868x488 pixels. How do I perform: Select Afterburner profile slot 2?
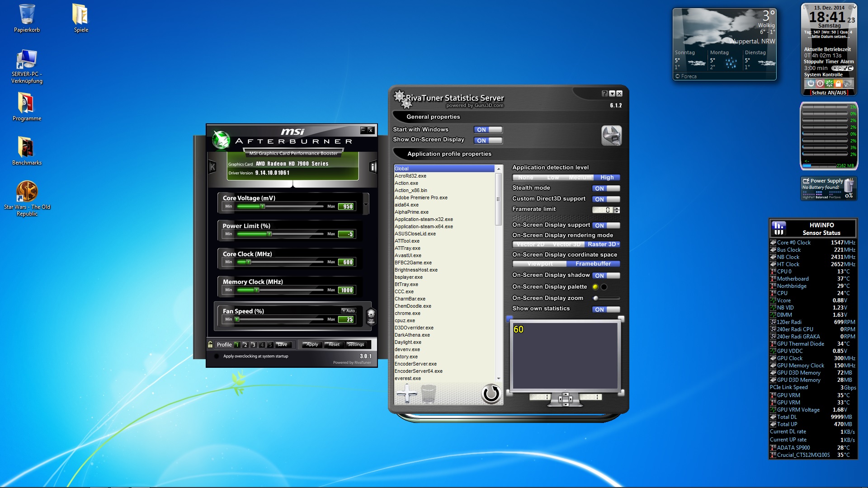[245, 345]
